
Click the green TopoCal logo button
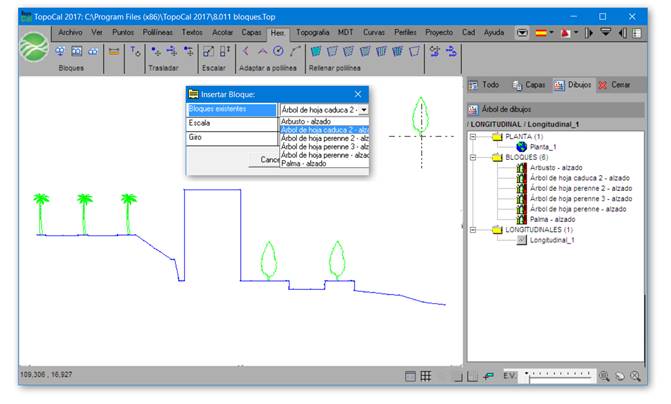click(34, 47)
